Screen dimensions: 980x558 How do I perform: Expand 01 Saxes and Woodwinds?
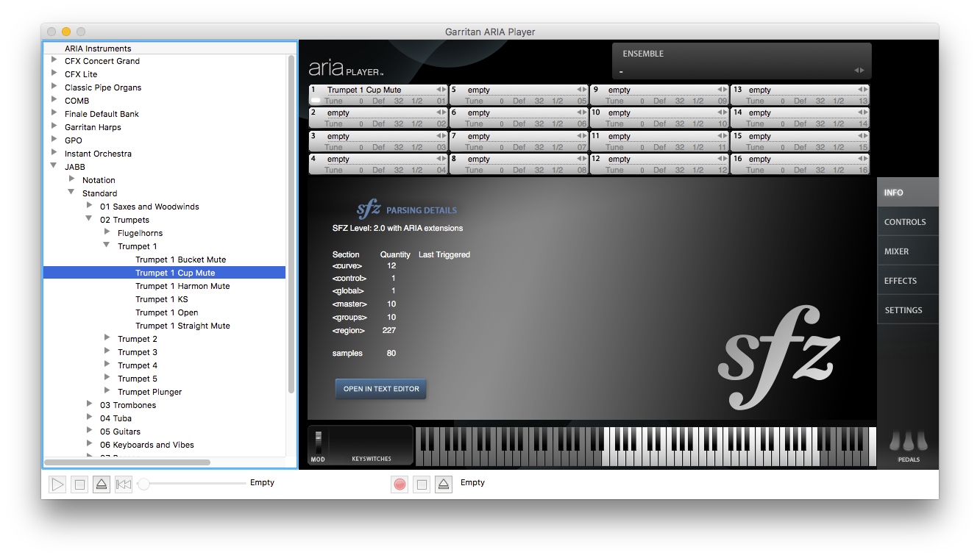pos(90,206)
